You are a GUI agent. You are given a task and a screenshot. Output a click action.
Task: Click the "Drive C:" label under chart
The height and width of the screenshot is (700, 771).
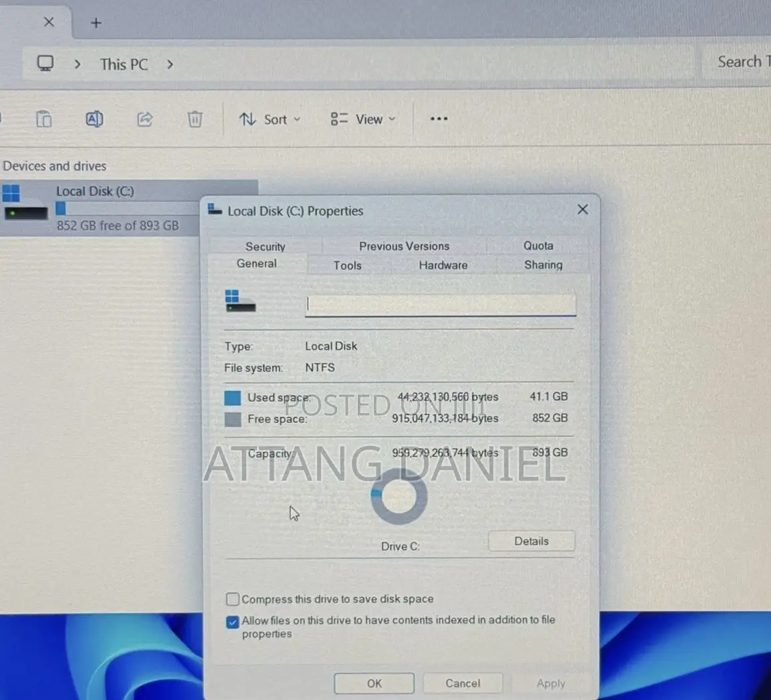point(401,547)
